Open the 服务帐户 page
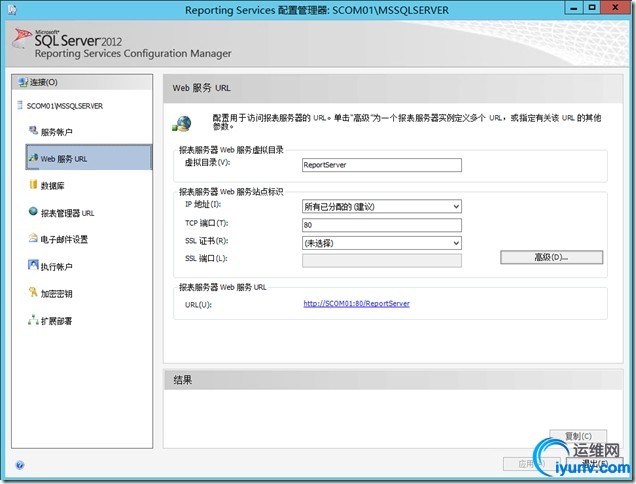The image size is (636, 484). coord(56,132)
